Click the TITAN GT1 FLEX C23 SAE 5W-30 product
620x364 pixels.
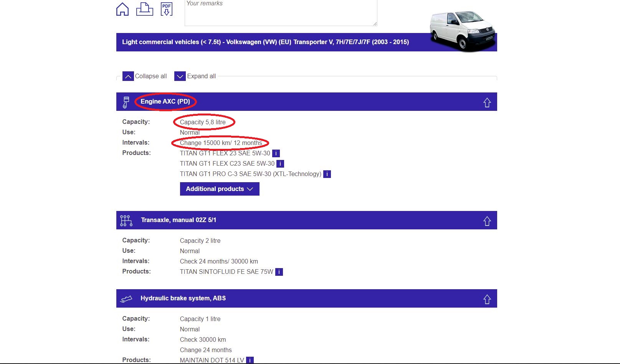(x=227, y=163)
